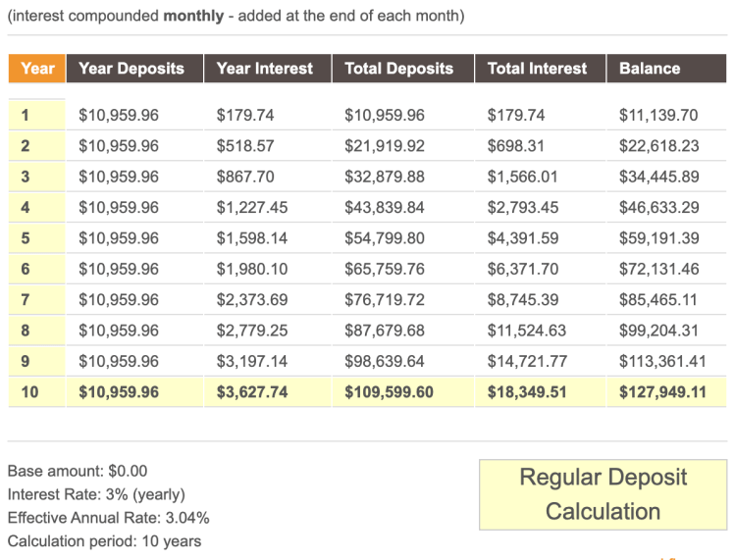735x560 pixels.
Task: Select the year 5 row number cell
Action: (26, 238)
